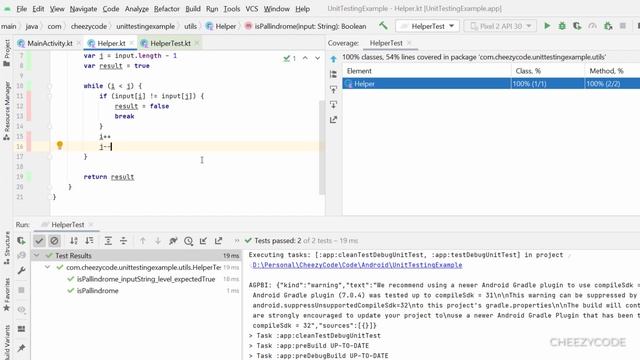Show hidden Run toolbar items chevron
The image size is (640, 360).
pos(236,241)
